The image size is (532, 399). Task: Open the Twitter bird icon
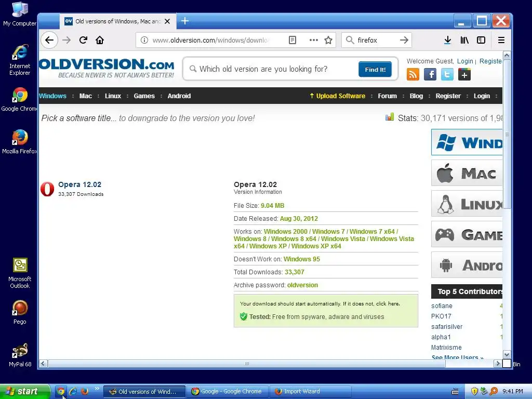[x=447, y=74]
